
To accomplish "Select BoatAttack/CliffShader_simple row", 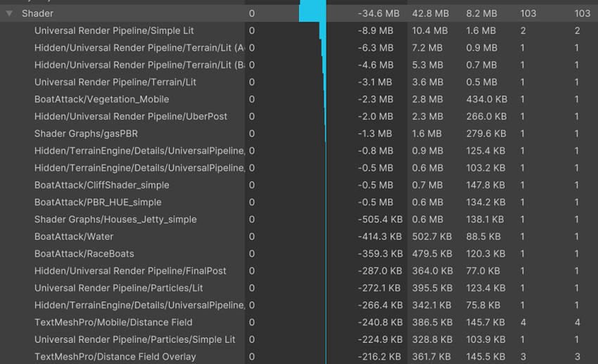I will pyautogui.click(x=101, y=186).
